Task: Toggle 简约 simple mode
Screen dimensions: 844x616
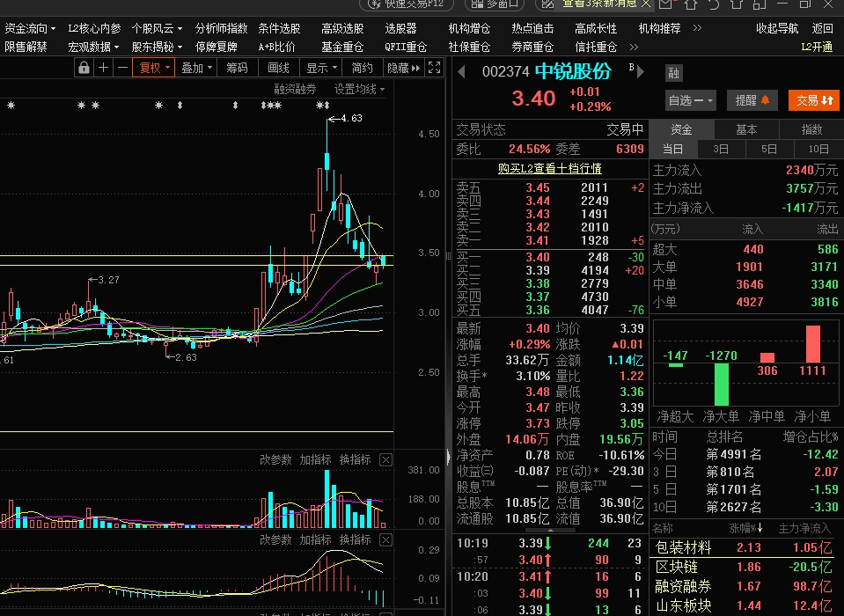Action: (x=362, y=69)
